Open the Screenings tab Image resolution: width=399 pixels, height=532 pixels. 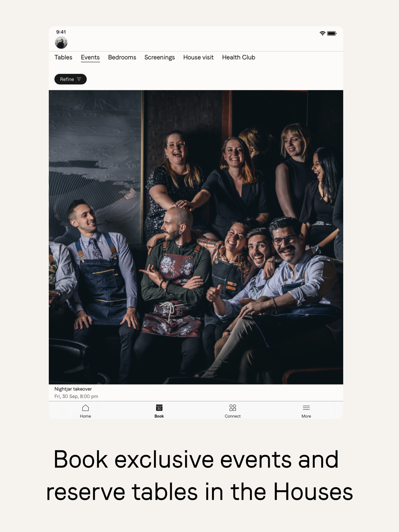pyautogui.click(x=160, y=57)
